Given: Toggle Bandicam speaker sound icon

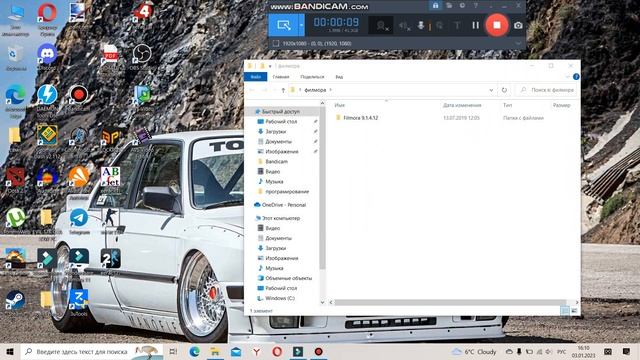Looking at the screenshot, I should point(404,26).
